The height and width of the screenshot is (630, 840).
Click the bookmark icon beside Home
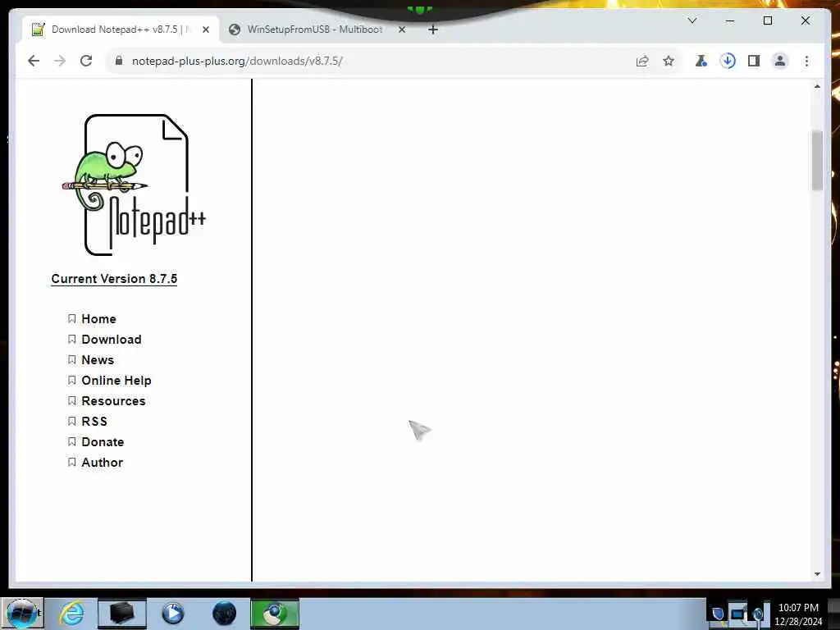(x=72, y=319)
